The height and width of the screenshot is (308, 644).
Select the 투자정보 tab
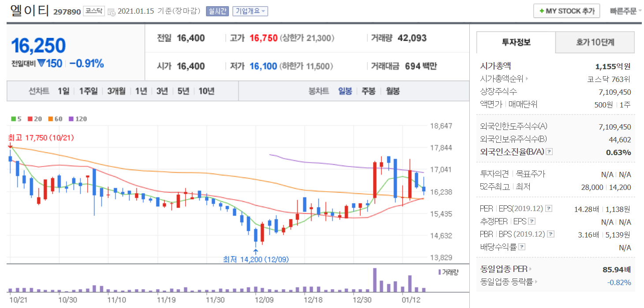click(516, 42)
